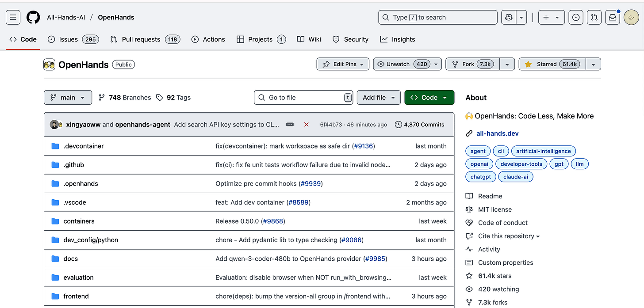Toggle the Unwatch notifications button

pos(402,64)
